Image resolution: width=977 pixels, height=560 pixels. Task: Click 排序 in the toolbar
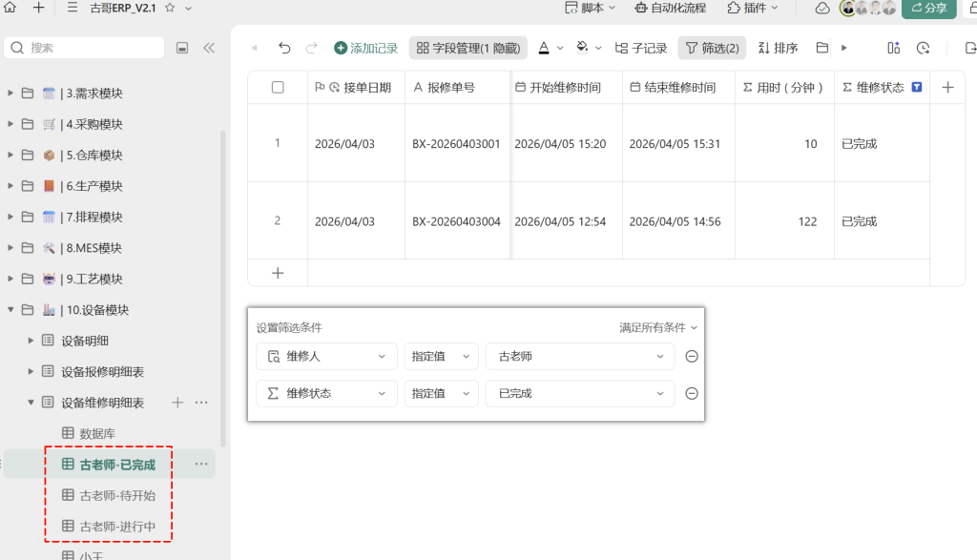tap(778, 48)
